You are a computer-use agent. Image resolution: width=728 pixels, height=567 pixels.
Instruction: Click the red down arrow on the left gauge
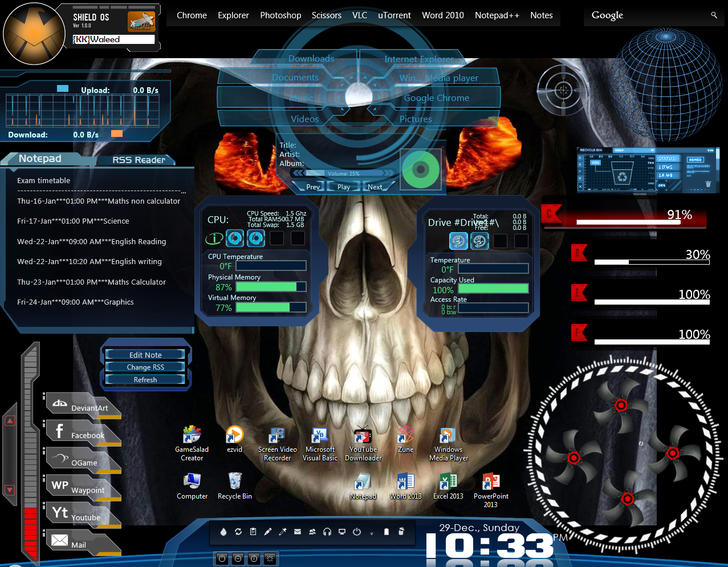click(x=10, y=490)
